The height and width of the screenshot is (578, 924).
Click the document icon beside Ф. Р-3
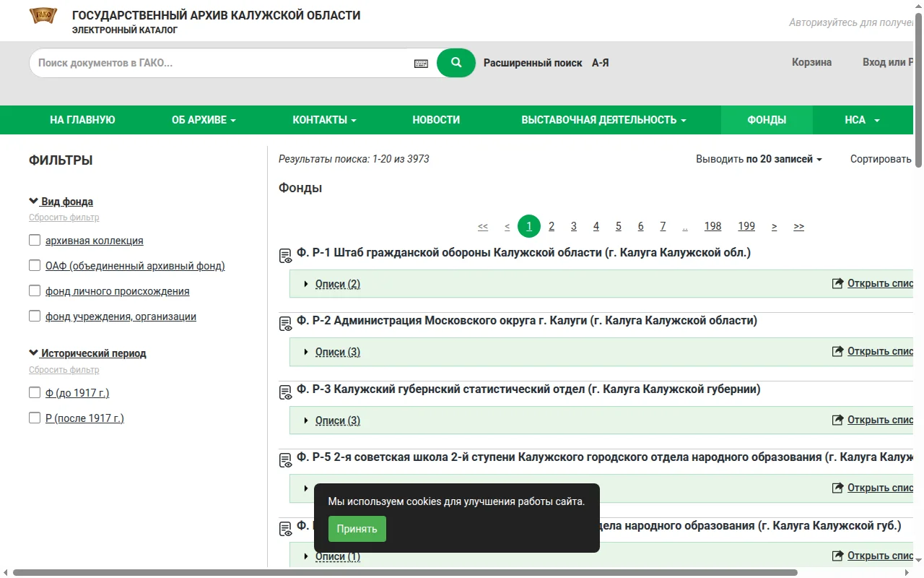click(x=285, y=392)
